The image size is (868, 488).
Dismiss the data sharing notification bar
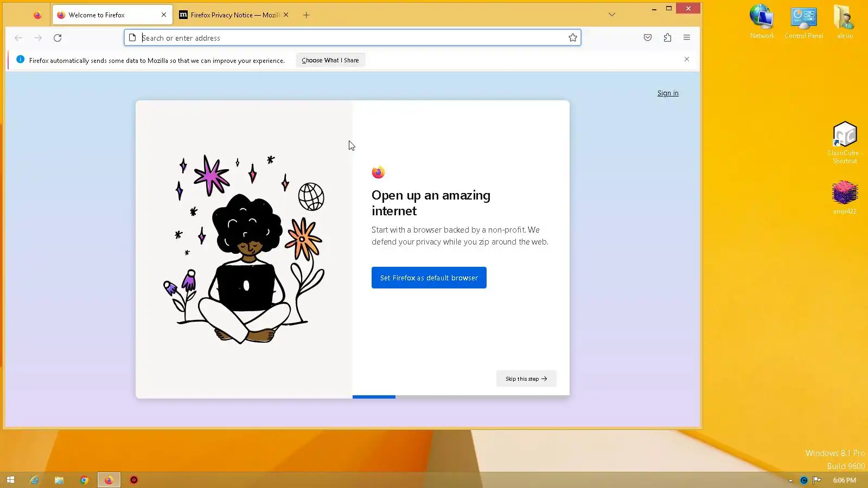[687, 59]
